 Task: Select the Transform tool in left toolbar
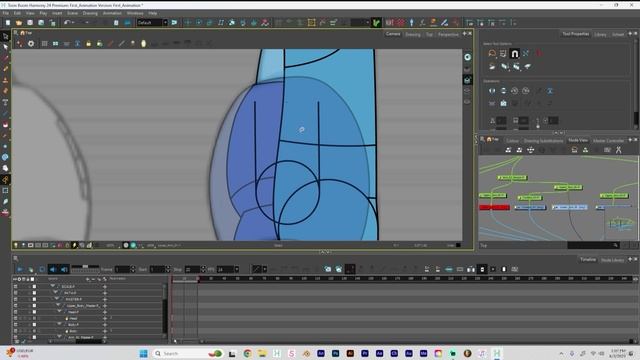pos(5,36)
